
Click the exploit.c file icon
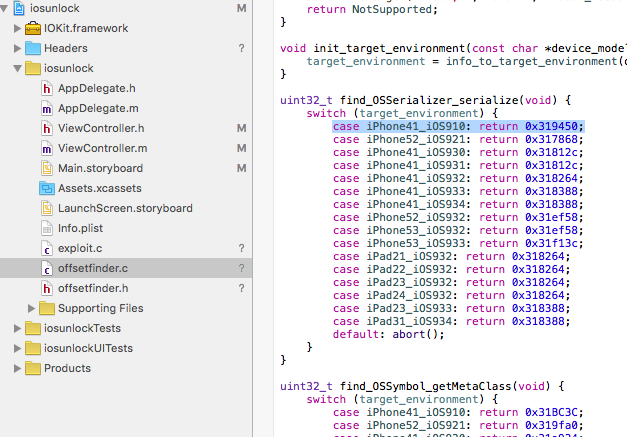pyautogui.click(x=47, y=248)
